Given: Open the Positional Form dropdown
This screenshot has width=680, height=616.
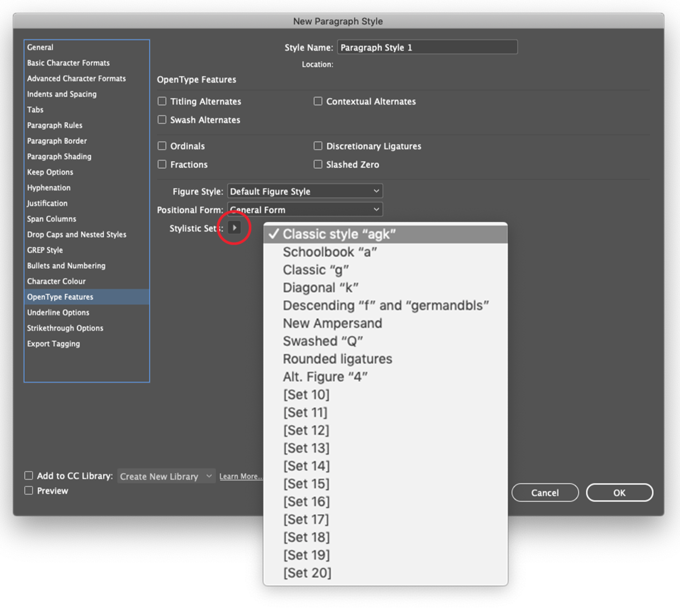Looking at the screenshot, I should [x=305, y=210].
